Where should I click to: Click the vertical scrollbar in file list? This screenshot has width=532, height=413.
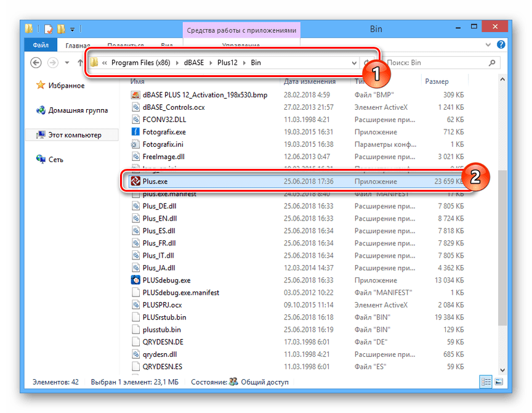tap(502, 247)
